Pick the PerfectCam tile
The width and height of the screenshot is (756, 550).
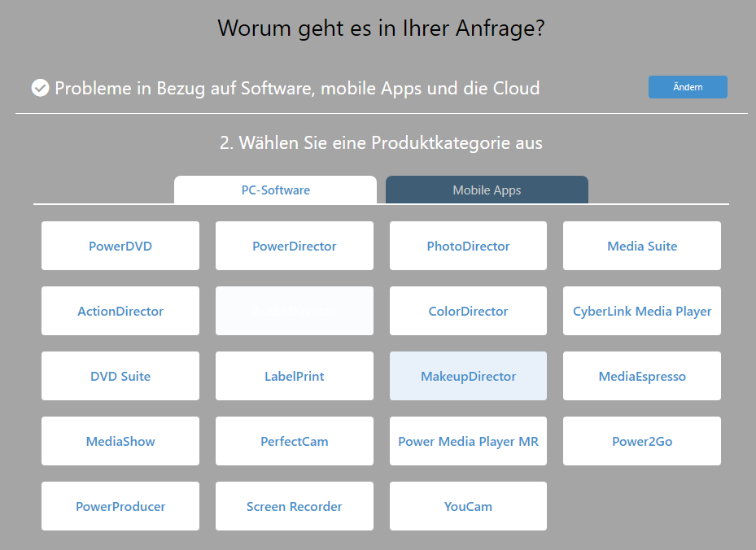(x=295, y=441)
